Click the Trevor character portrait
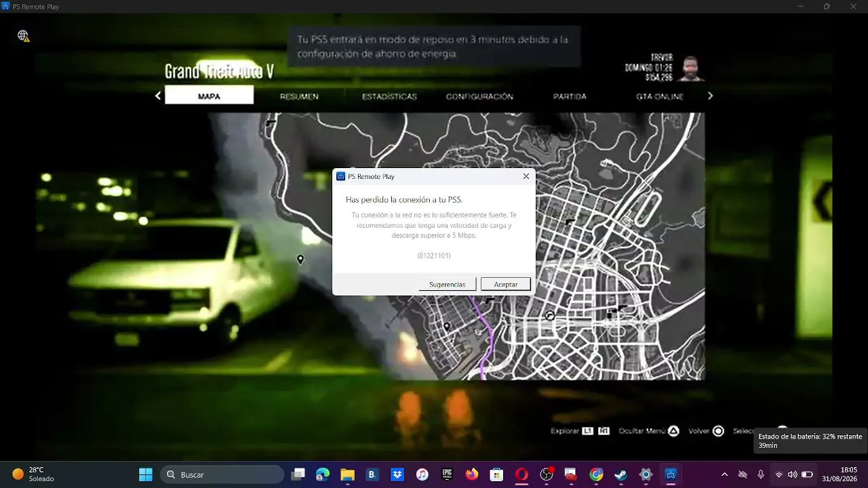This screenshot has width=868, height=488. tap(691, 68)
